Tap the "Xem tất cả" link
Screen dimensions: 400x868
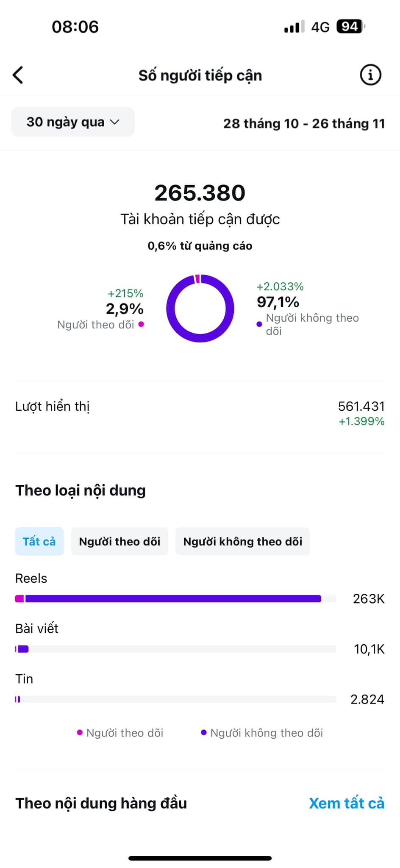[346, 803]
